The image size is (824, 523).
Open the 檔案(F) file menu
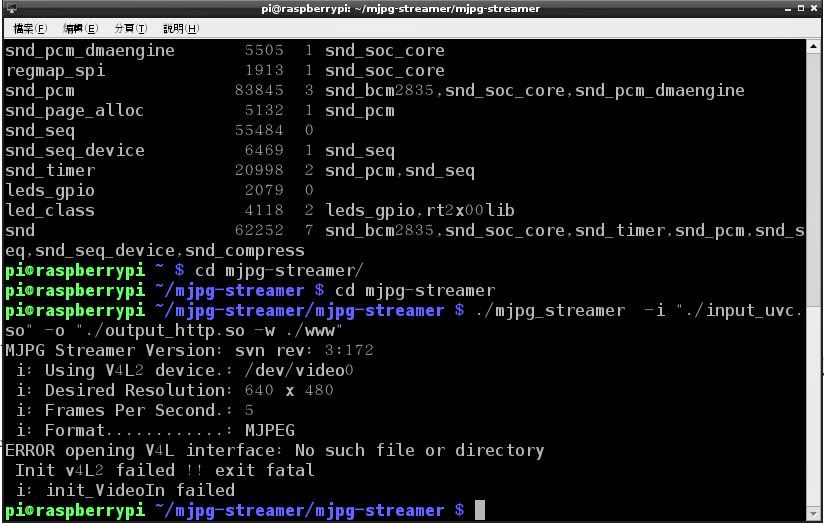[30, 28]
